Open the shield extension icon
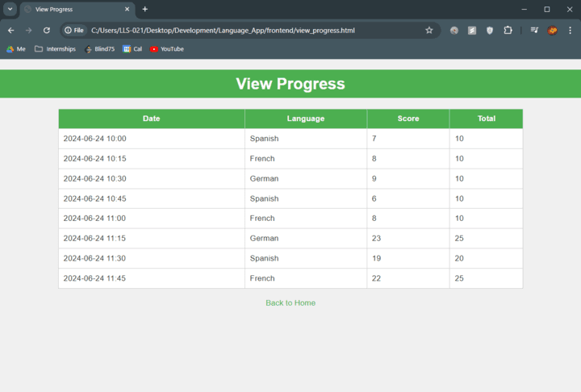Screen dimensions: 581x392 pyautogui.click(x=490, y=31)
